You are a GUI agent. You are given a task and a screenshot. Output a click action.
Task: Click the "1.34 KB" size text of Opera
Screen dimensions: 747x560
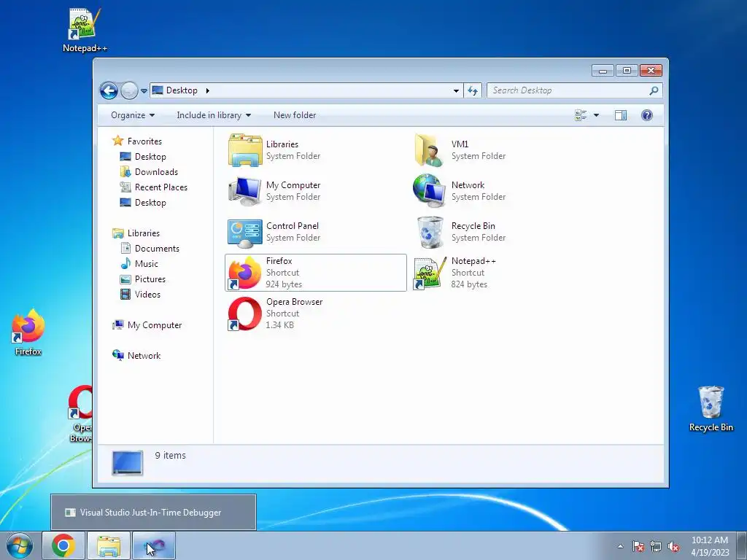(x=279, y=325)
